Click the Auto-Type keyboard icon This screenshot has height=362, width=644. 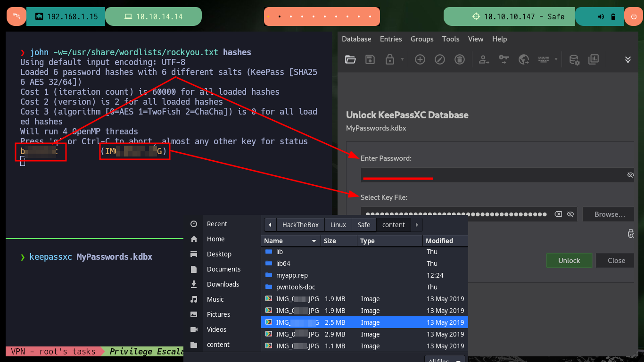[x=544, y=59]
